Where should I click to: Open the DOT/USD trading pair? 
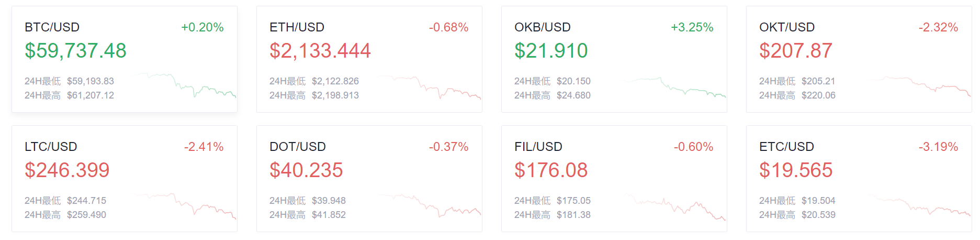pos(369,179)
